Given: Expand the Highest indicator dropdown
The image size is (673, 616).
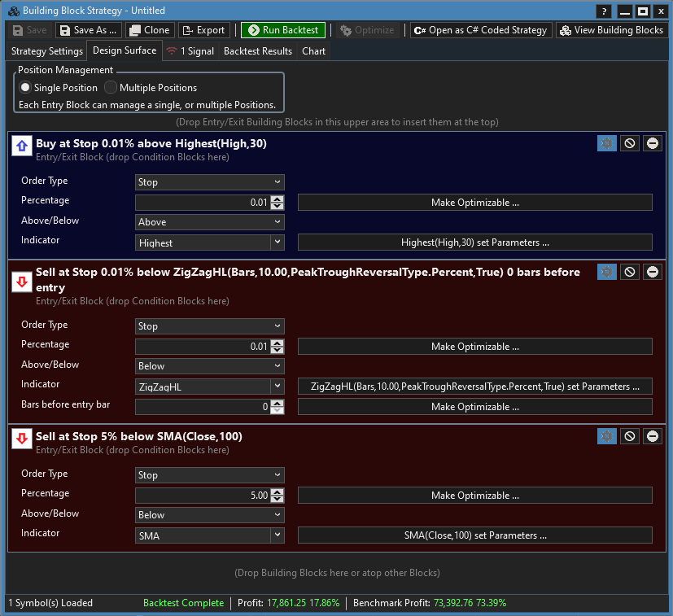Looking at the screenshot, I should [x=278, y=242].
